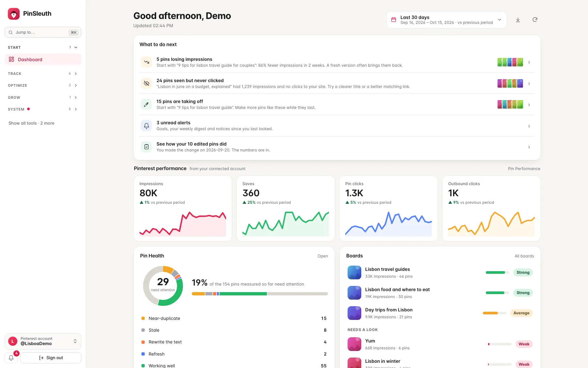Click pin thumbnails on taking off row
Image resolution: width=588 pixels, height=368 pixels.
(x=510, y=105)
